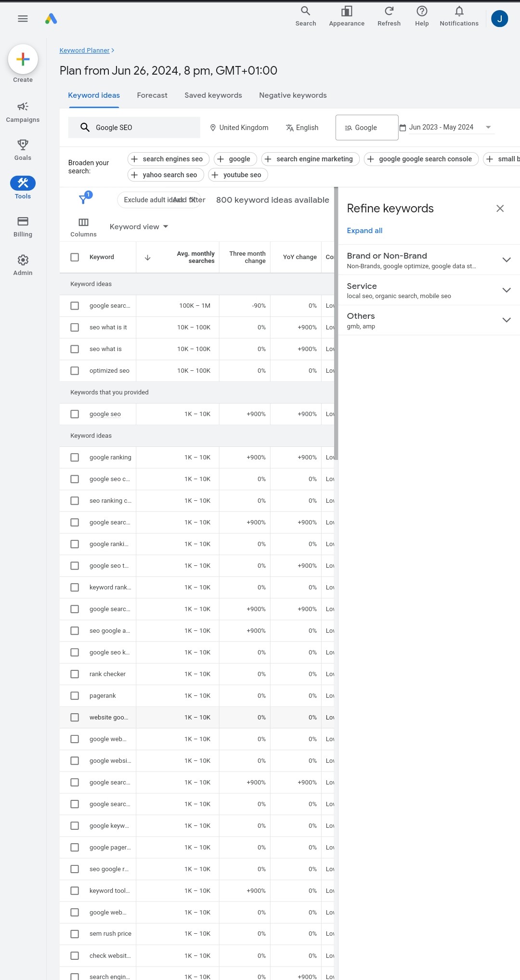Click '-90%' three month change cell
The image size is (520, 980).
(259, 306)
